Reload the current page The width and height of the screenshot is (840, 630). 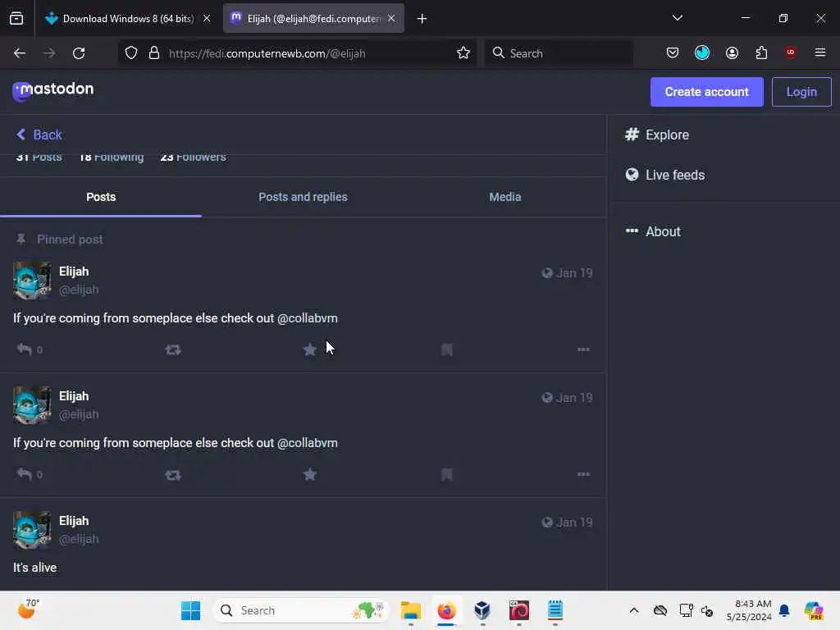(x=79, y=53)
